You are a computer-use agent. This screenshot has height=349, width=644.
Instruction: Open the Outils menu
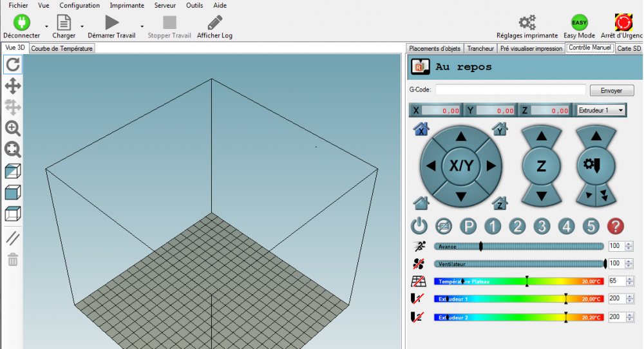click(x=194, y=5)
